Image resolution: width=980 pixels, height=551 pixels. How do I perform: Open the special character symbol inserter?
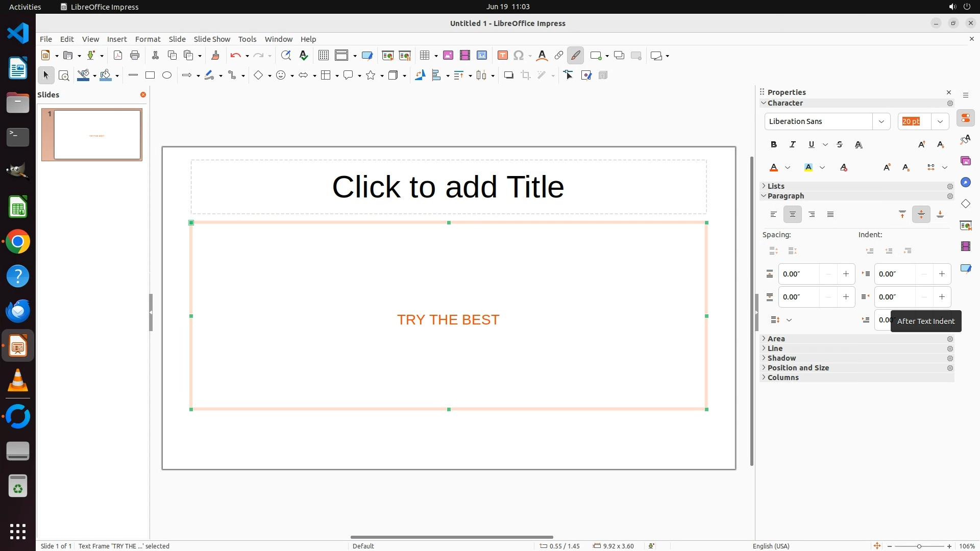point(519,55)
